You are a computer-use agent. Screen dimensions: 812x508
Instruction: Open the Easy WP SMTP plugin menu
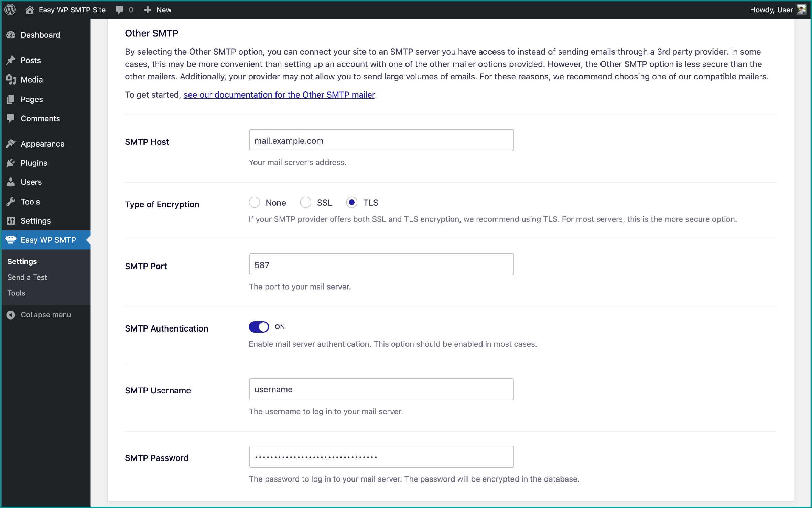click(x=48, y=240)
